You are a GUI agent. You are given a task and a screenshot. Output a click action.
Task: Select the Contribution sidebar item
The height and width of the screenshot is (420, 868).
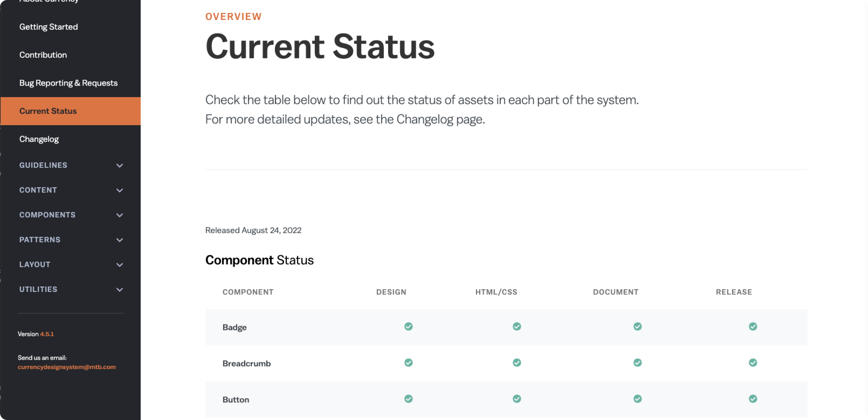pyautogui.click(x=43, y=55)
